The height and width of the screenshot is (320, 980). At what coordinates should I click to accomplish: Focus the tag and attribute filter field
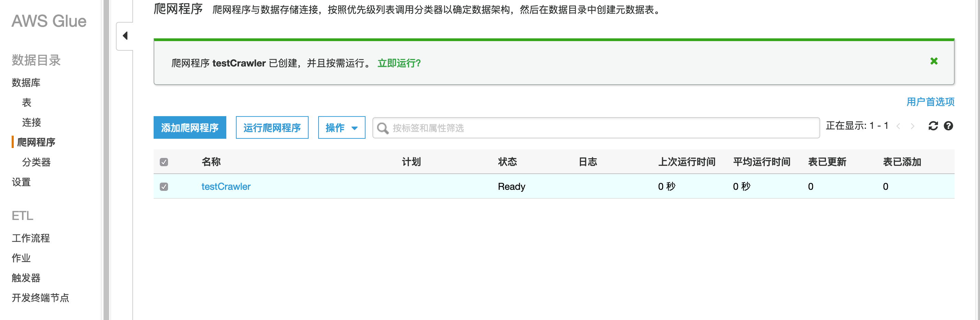click(x=601, y=128)
